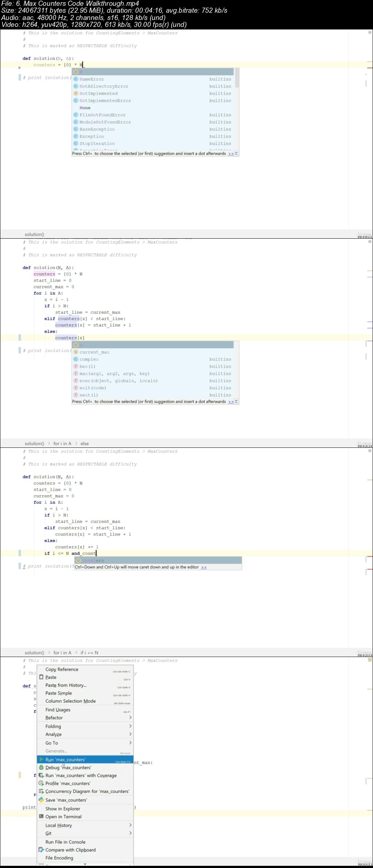Click the 'if i <= N' breadcrumb
The width and height of the screenshot is (373, 868).
(89, 653)
